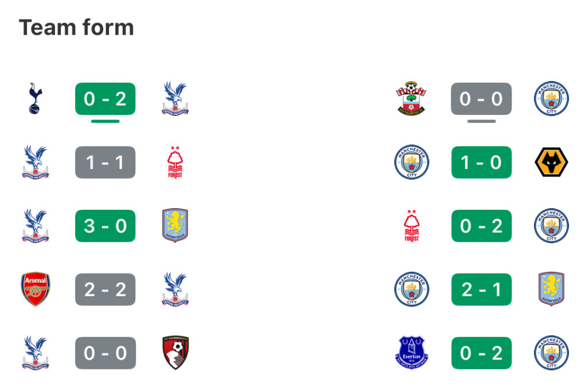588x392 pixels.
Task: Open the Tottenham 0 - 2 Crystal Palace result
Action: coord(106,99)
